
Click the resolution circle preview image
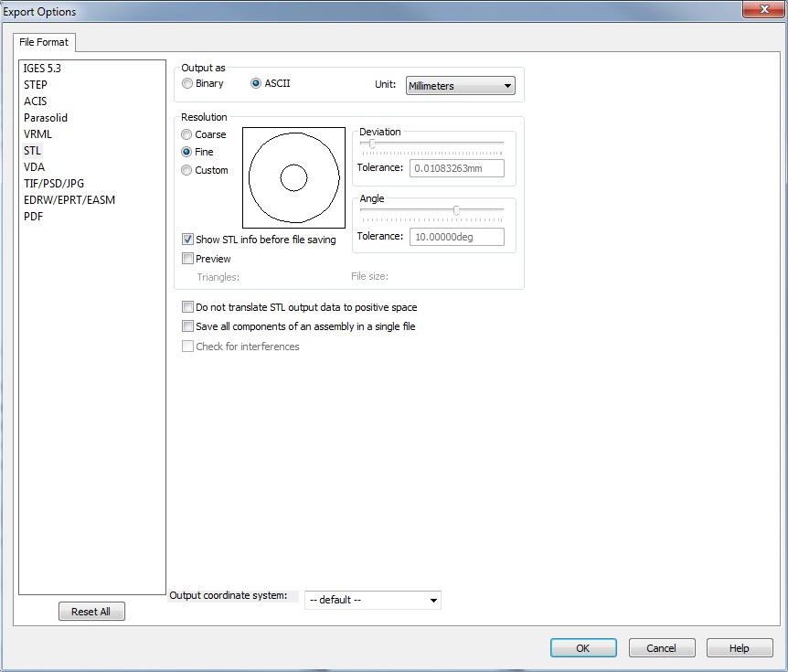[x=294, y=177]
